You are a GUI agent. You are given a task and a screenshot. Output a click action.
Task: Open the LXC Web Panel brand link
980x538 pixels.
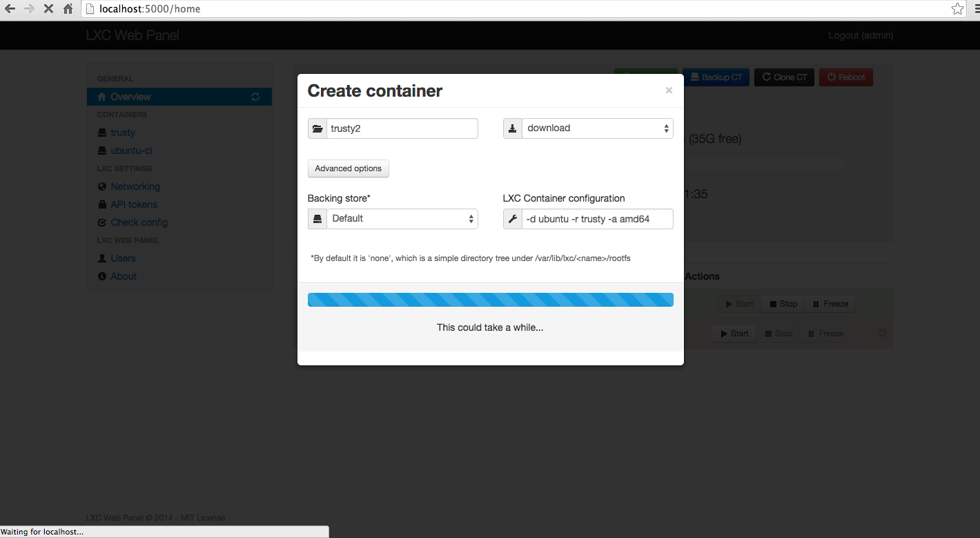133,35
